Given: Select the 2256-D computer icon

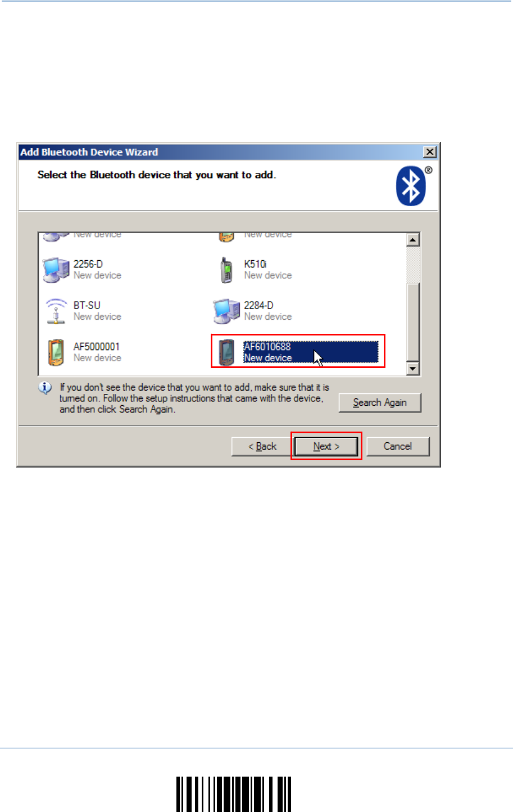Looking at the screenshot, I should [x=56, y=270].
